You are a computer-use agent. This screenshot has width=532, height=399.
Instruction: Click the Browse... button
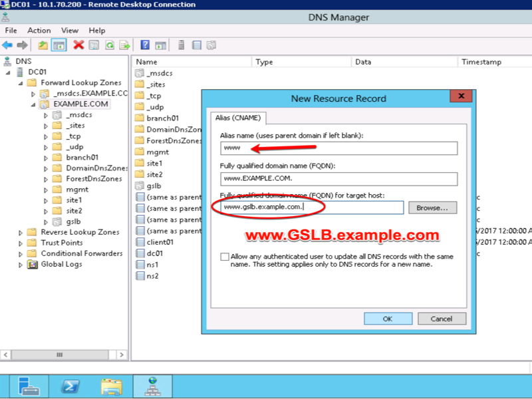pos(433,207)
